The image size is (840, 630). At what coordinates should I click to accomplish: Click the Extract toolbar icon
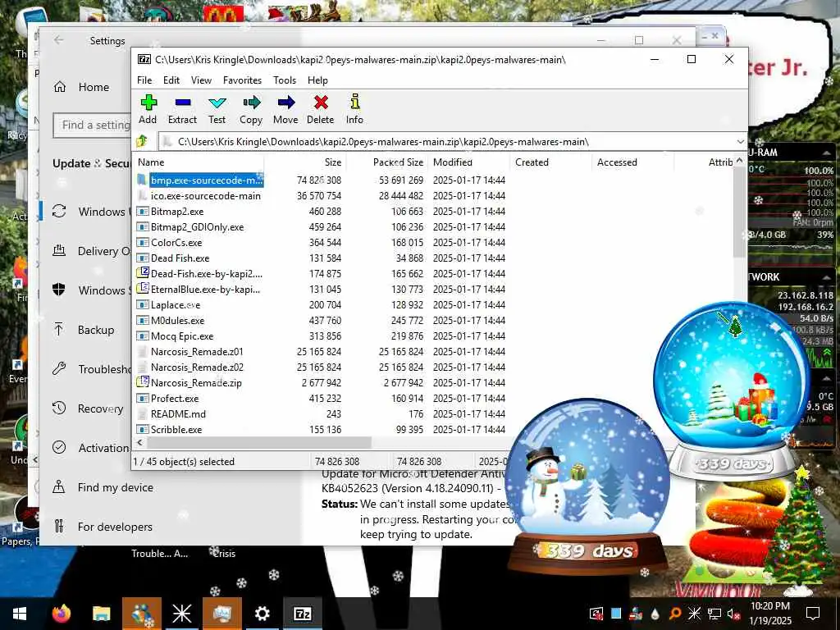click(x=182, y=109)
